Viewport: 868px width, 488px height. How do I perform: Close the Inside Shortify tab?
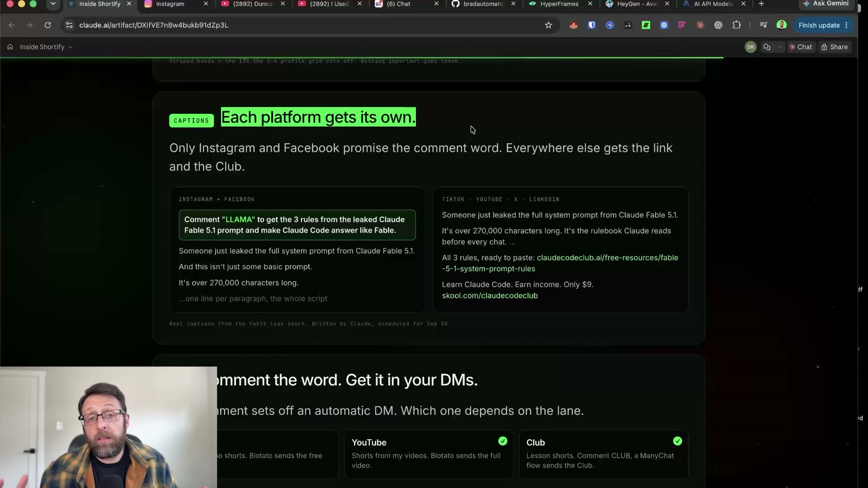tap(129, 4)
